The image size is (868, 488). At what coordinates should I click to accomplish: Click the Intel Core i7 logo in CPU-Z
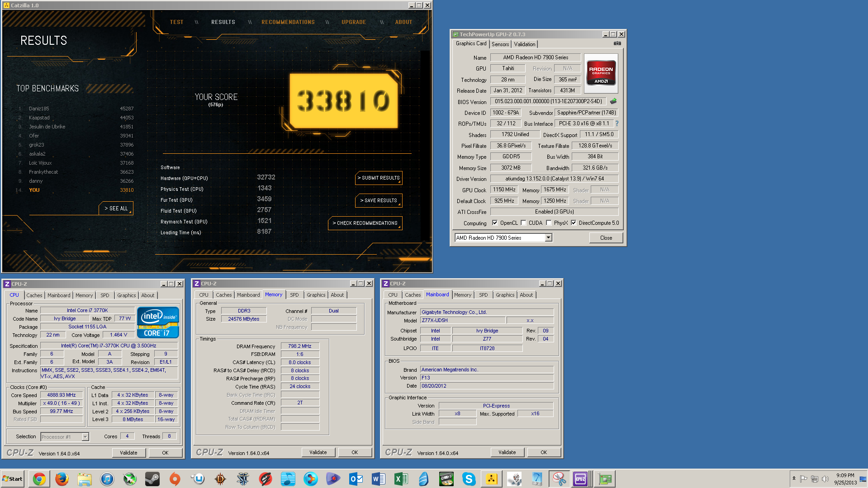tap(158, 323)
